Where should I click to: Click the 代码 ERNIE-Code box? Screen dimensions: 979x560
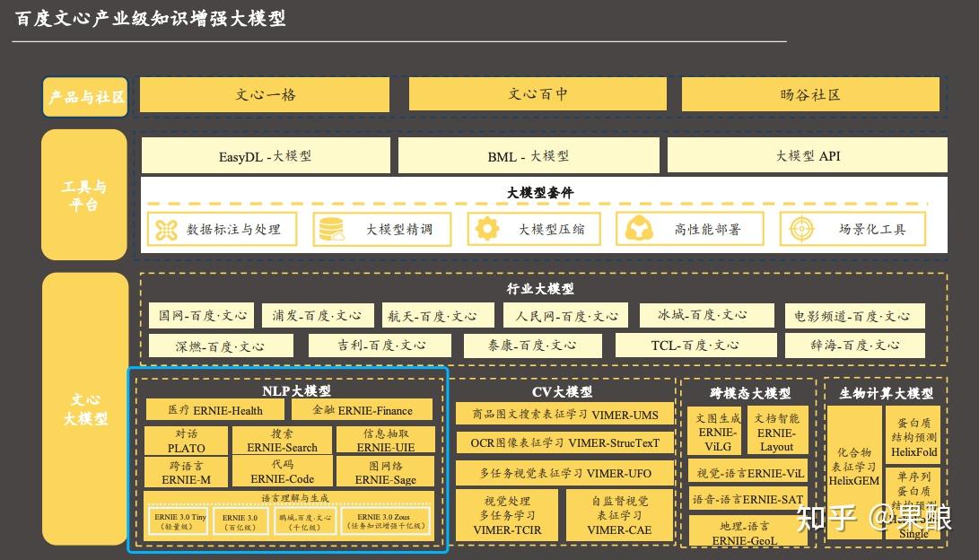pyautogui.click(x=282, y=472)
